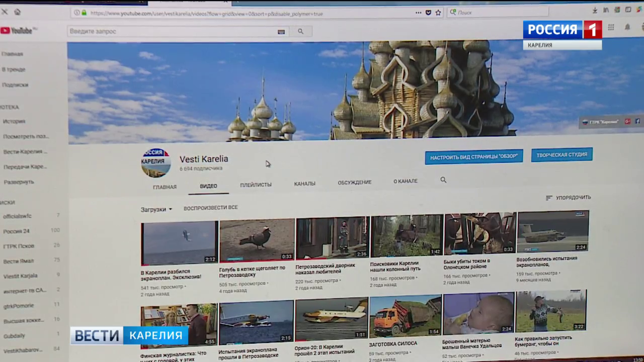The width and height of the screenshot is (644, 362).
Task: Click the Творческая студия button
Action: click(562, 154)
